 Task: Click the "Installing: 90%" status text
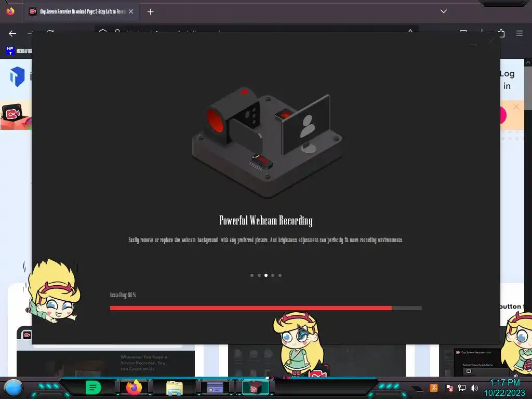tap(123, 295)
